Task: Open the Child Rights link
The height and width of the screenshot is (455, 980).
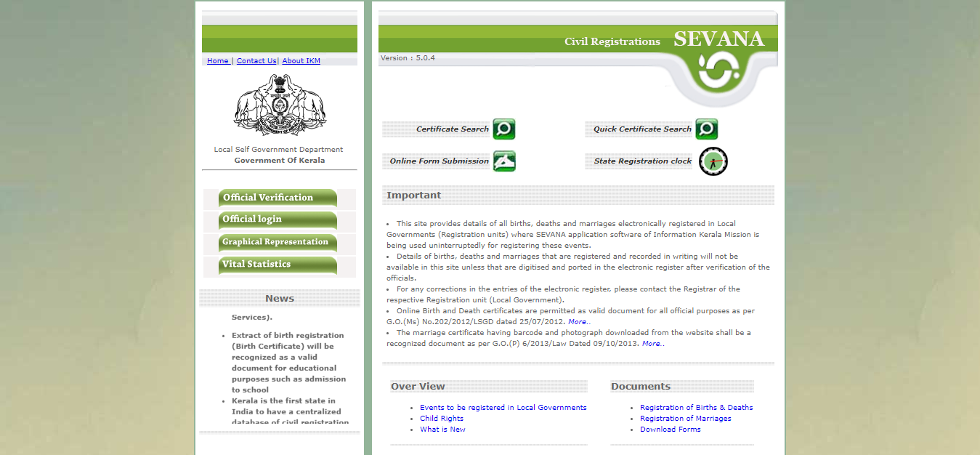Action: click(x=442, y=419)
